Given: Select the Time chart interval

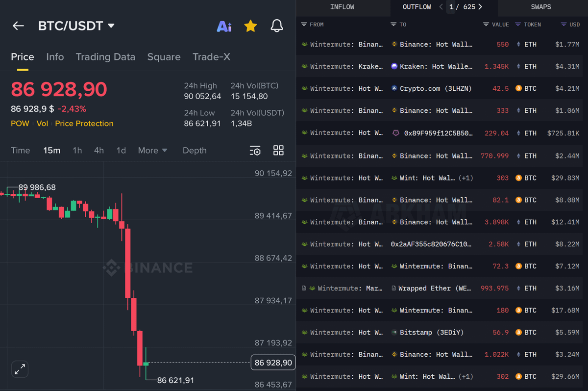Looking at the screenshot, I should tap(21, 151).
